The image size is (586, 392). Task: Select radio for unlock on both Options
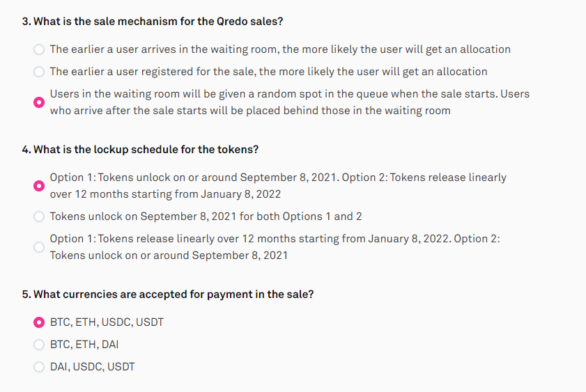click(40, 217)
